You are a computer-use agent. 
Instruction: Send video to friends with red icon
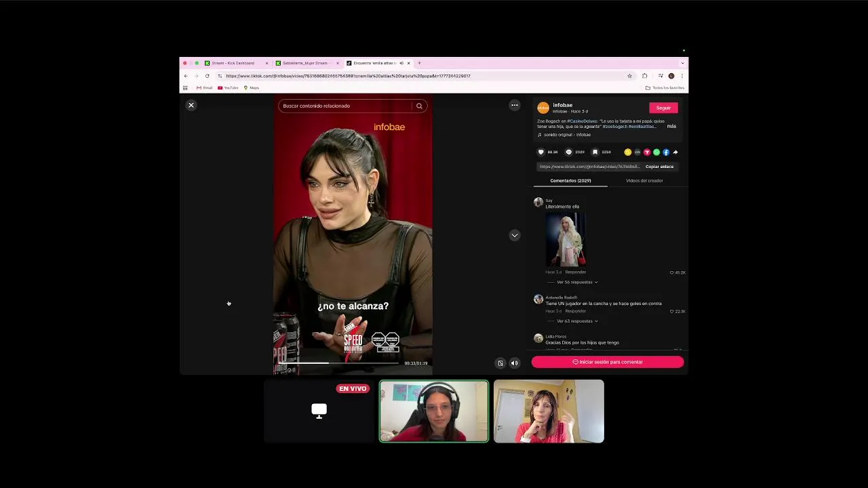click(647, 152)
